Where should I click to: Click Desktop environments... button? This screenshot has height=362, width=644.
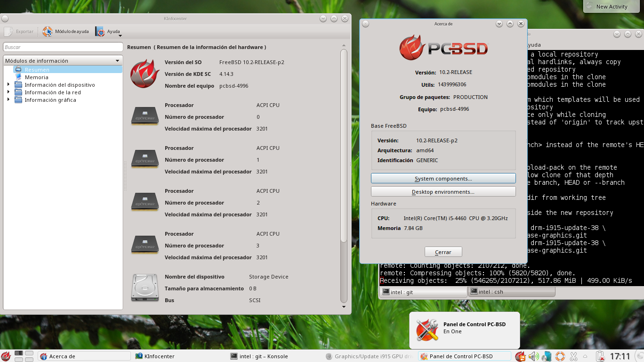click(x=443, y=192)
